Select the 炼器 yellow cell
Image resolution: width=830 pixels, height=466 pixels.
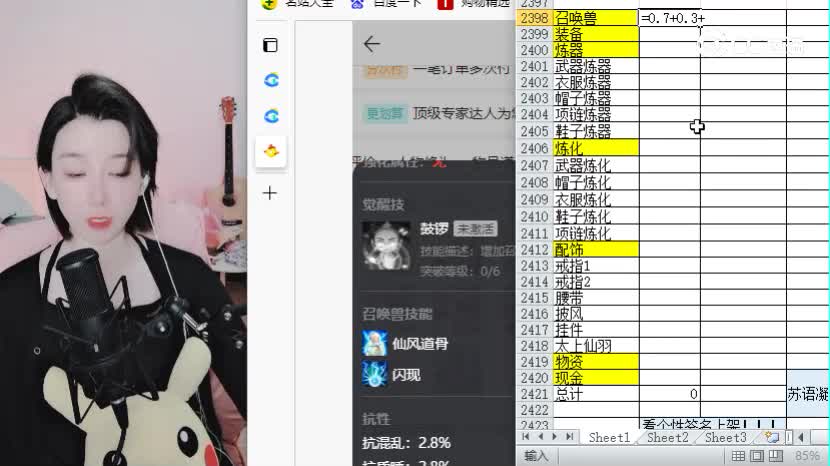pos(596,50)
